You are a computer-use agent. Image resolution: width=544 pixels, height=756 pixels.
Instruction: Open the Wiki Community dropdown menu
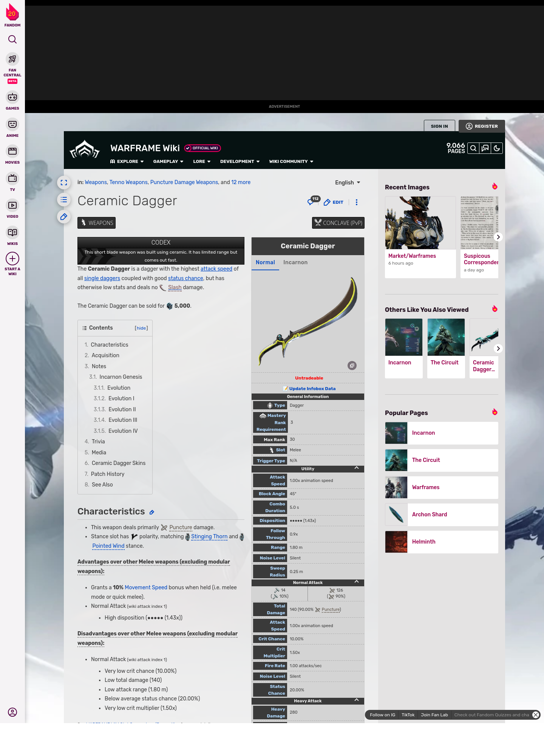click(291, 161)
